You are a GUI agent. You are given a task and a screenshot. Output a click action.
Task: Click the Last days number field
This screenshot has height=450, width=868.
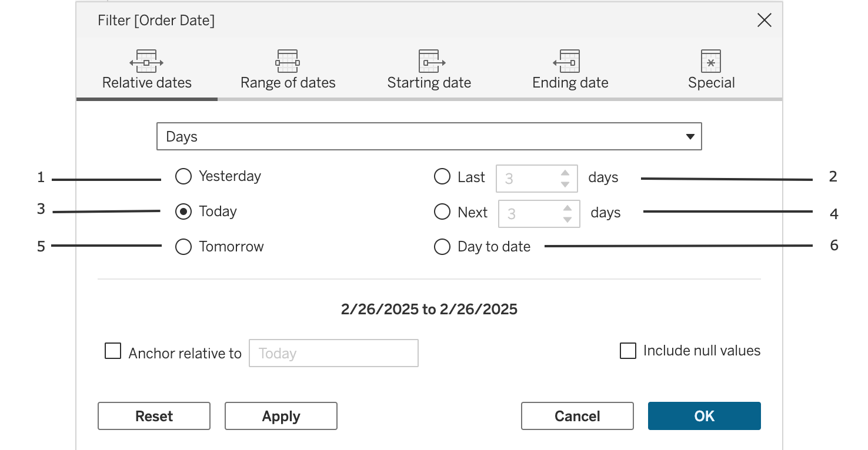point(537,179)
